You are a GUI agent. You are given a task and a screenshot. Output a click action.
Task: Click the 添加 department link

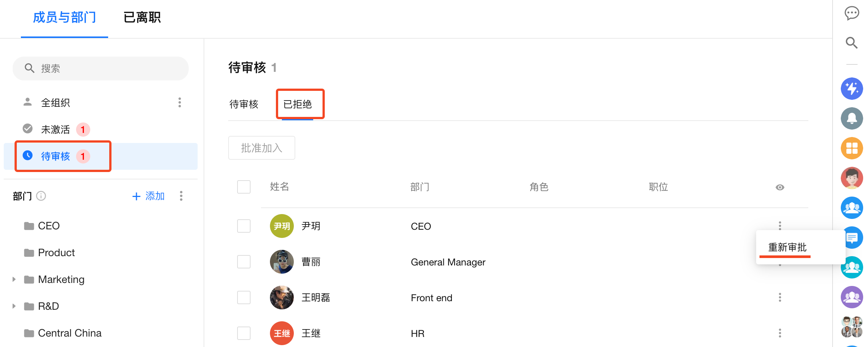(149, 196)
